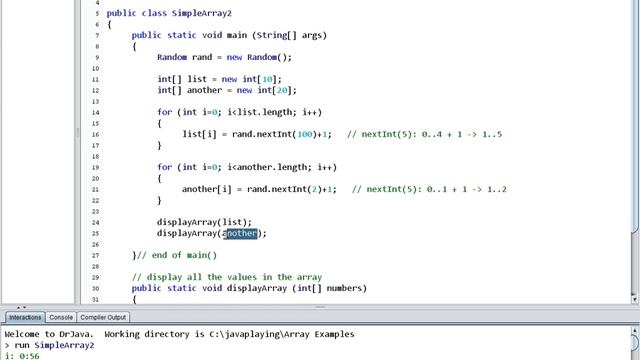Click 'int[] another = new int[20];' line
The height and width of the screenshot is (360, 640).
pos(227,90)
